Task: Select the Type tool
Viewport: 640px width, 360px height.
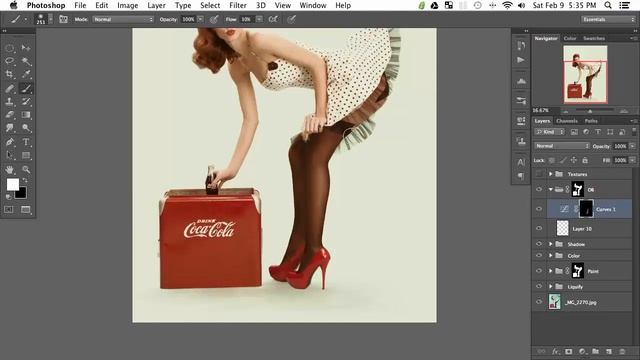Action: [26, 142]
